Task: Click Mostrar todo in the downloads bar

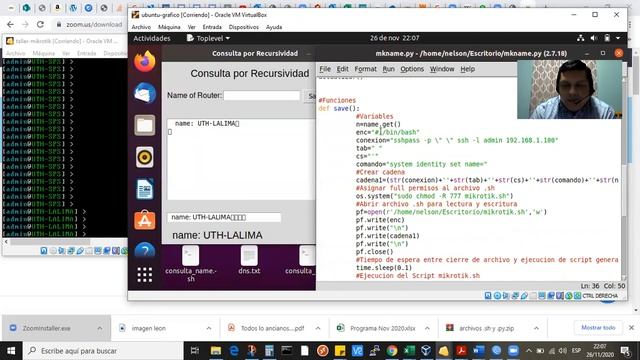Action: tap(598, 328)
